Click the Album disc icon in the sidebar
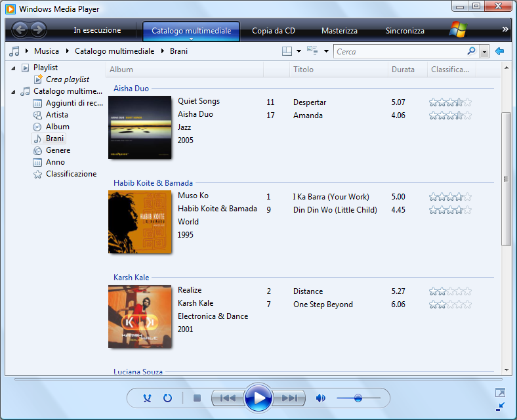This screenshot has height=420, width=517. (37, 127)
